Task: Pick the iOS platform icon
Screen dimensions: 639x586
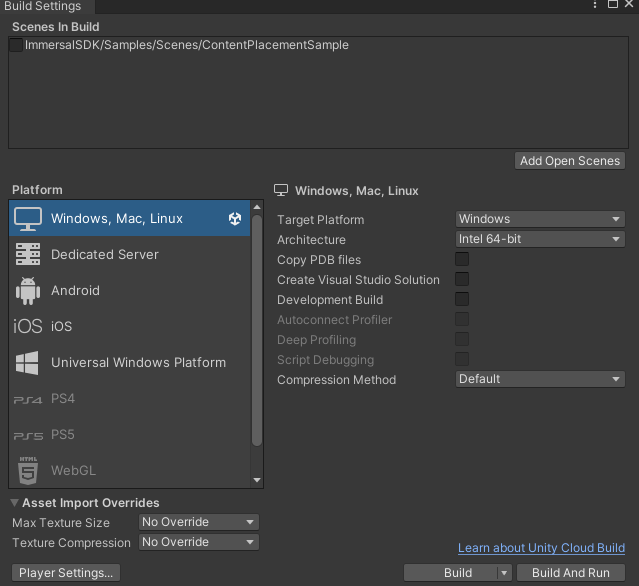Action: click(28, 326)
